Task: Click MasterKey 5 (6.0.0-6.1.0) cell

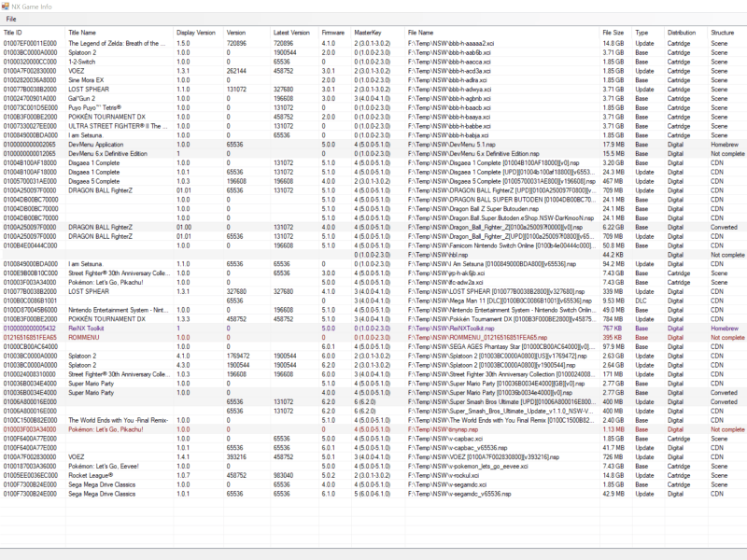Action: pos(372,494)
